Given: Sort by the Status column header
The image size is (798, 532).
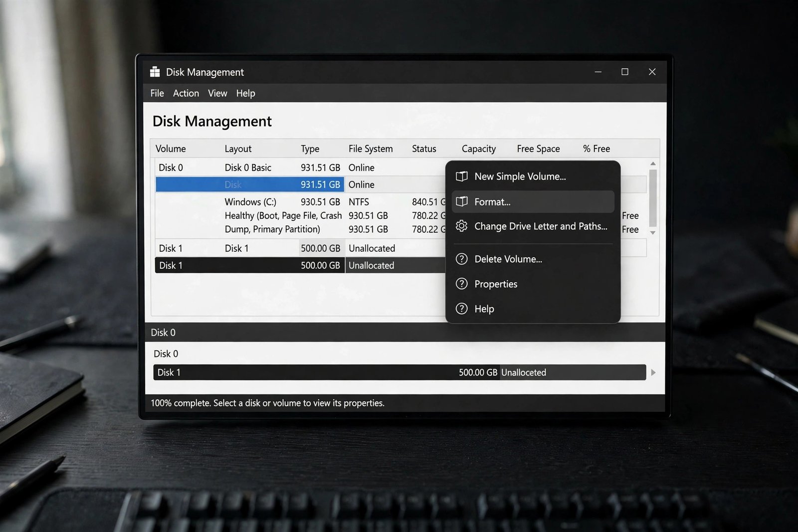Looking at the screenshot, I should tap(424, 149).
